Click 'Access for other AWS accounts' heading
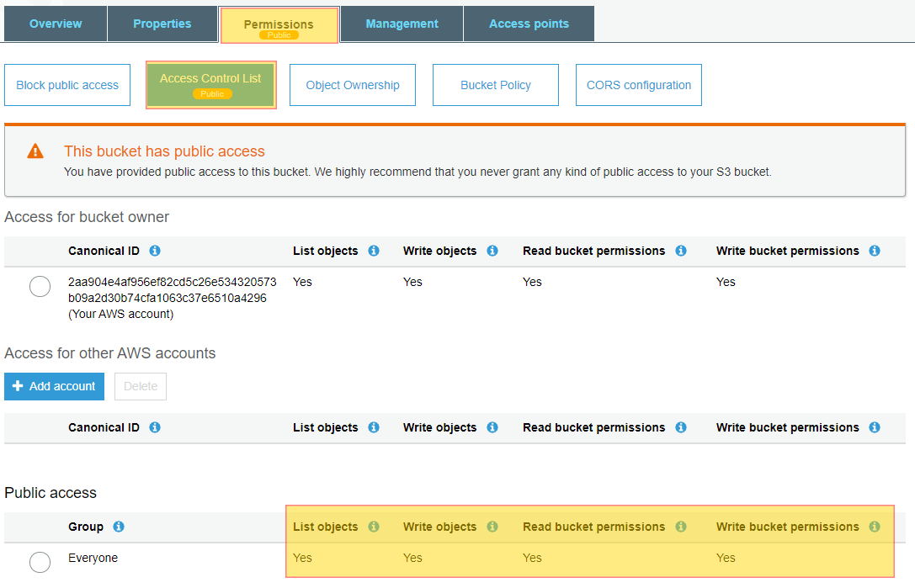915x588 pixels. [x=109, y=353]
